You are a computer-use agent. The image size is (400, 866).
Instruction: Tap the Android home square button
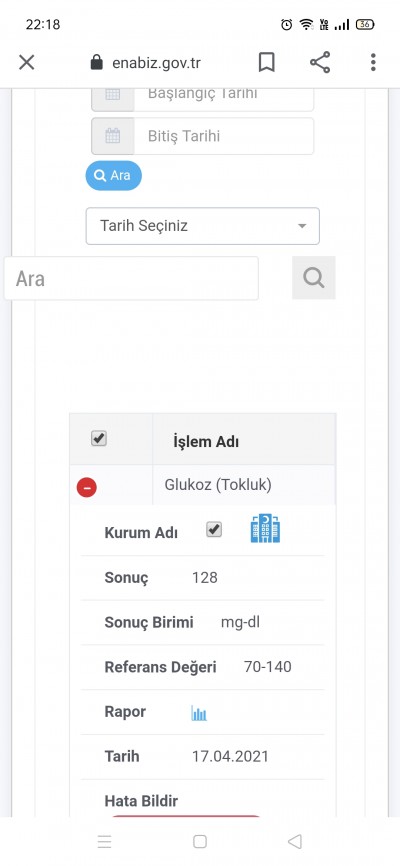click(x=200, y=841)
